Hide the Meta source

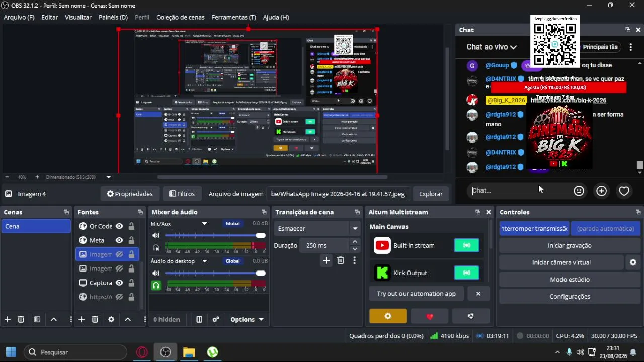(x=119, y=240)
